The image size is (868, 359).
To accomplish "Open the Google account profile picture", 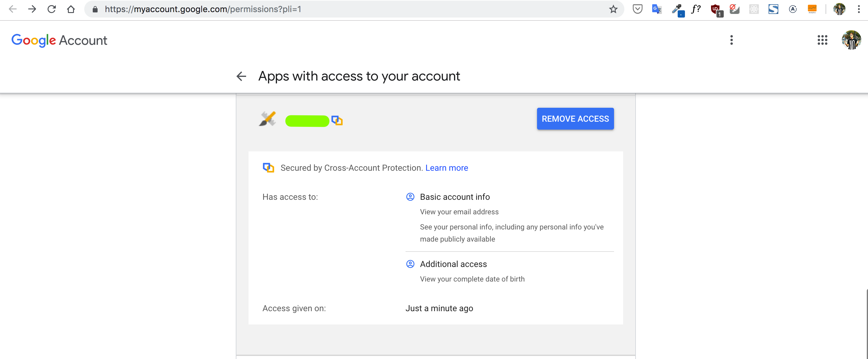I will click(x=851, y=40).
